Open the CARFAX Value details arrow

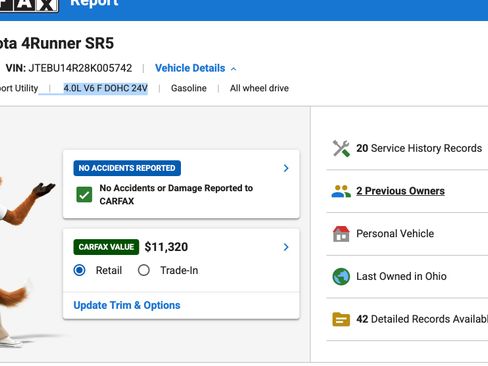(286, 247)
